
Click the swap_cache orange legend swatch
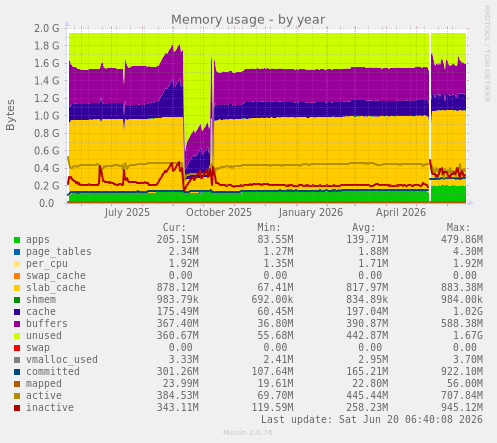click(x=17, y=276)
